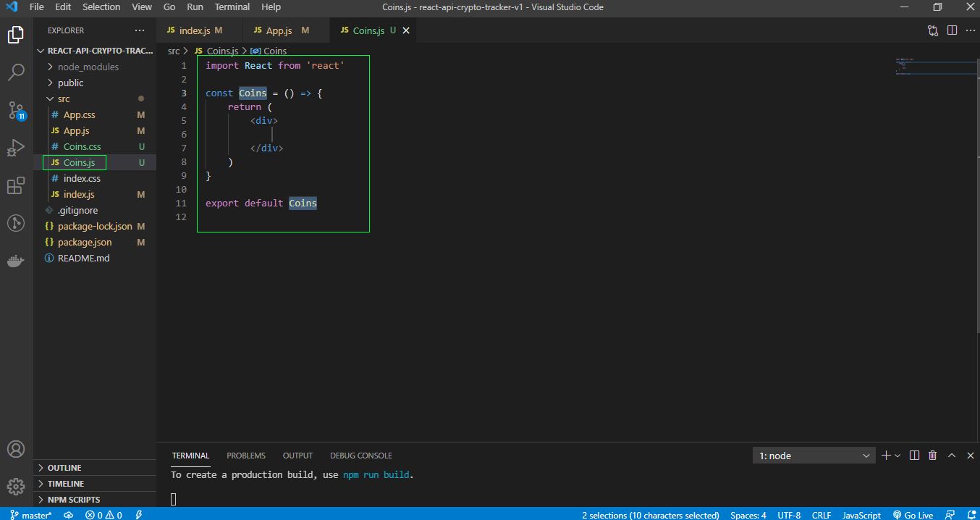Open the Run menu
980x520 pixels.
point(195,7)
